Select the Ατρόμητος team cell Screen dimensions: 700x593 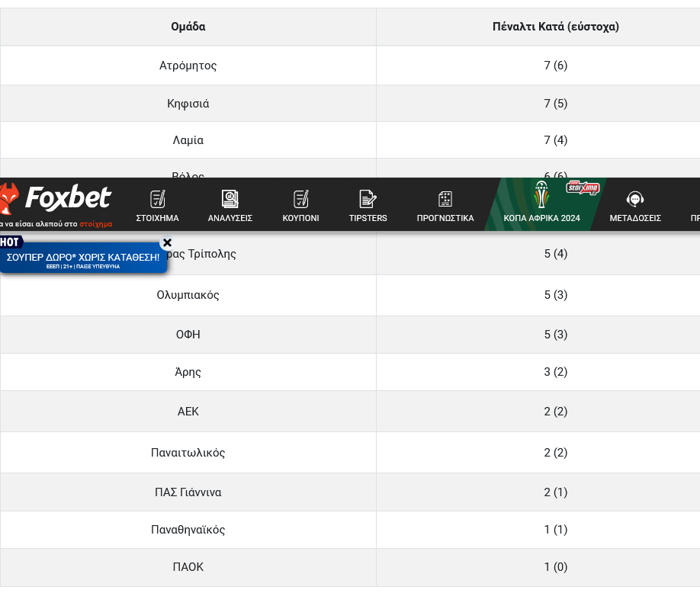188,66
